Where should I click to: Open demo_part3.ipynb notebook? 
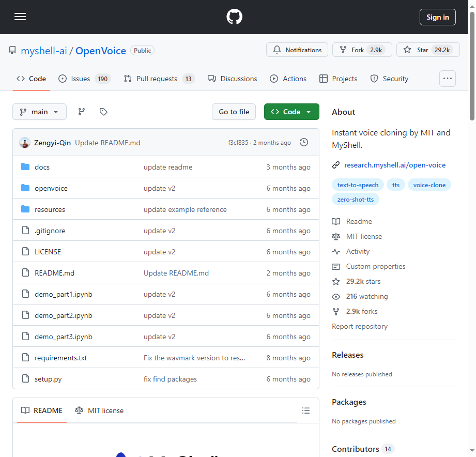[64, 337]
